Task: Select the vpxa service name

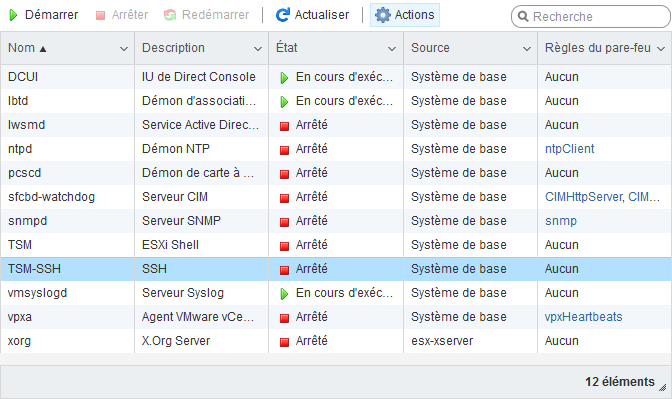Action: coord(20,317)
